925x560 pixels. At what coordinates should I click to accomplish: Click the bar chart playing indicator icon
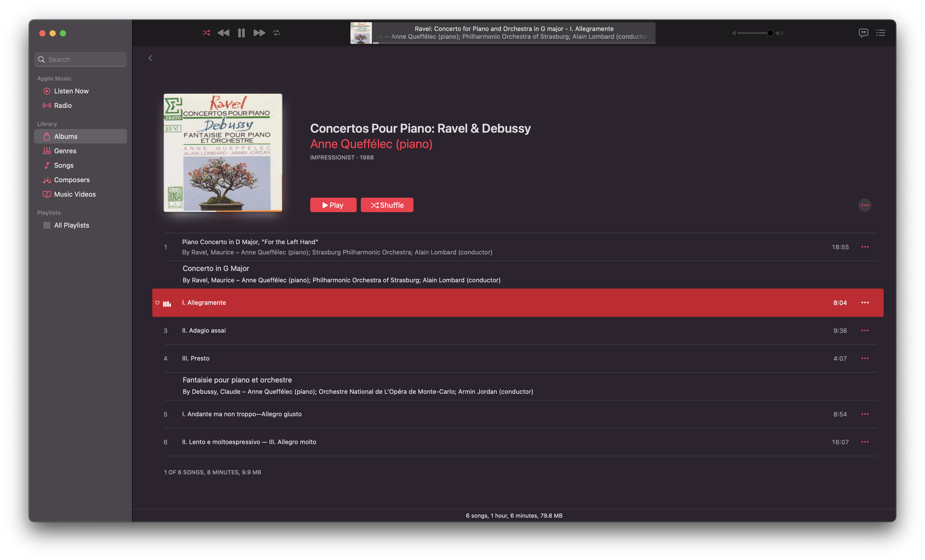[x=167, y=302]
